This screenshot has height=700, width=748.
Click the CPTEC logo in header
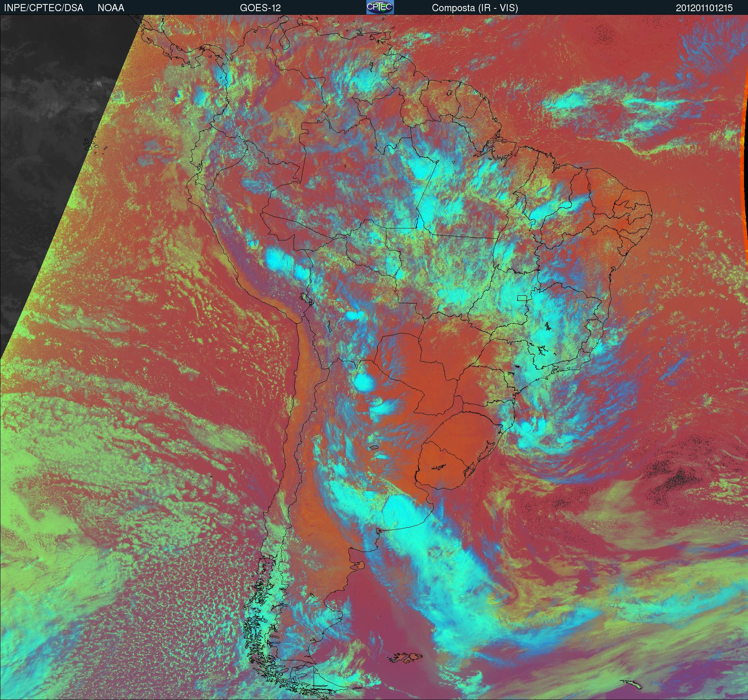[380, 7]
